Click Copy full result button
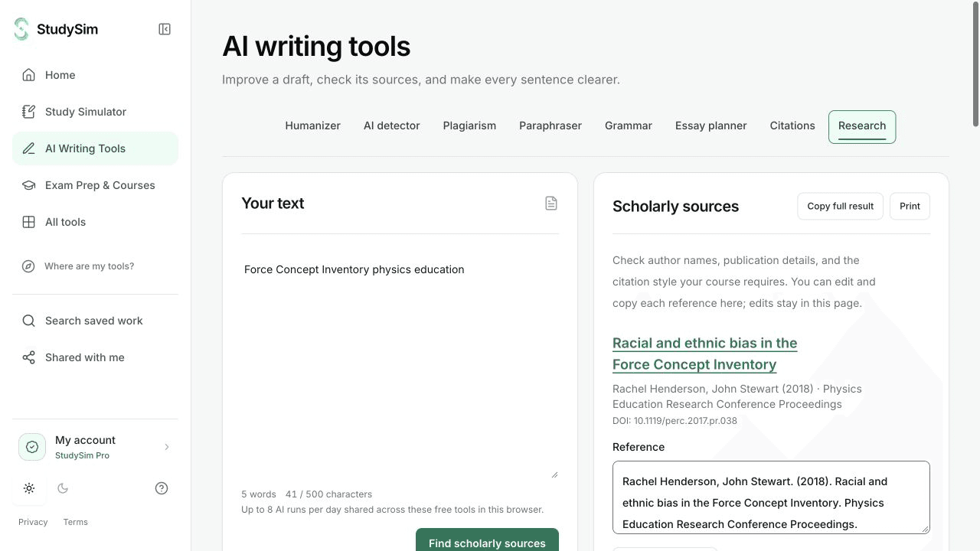The width and height of the screenshot is (980, 551). [840, 206]
